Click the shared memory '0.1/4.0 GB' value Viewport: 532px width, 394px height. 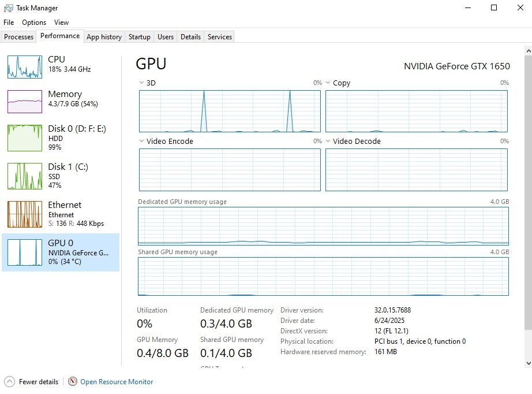pyautogui.click(x=226, y=353)
